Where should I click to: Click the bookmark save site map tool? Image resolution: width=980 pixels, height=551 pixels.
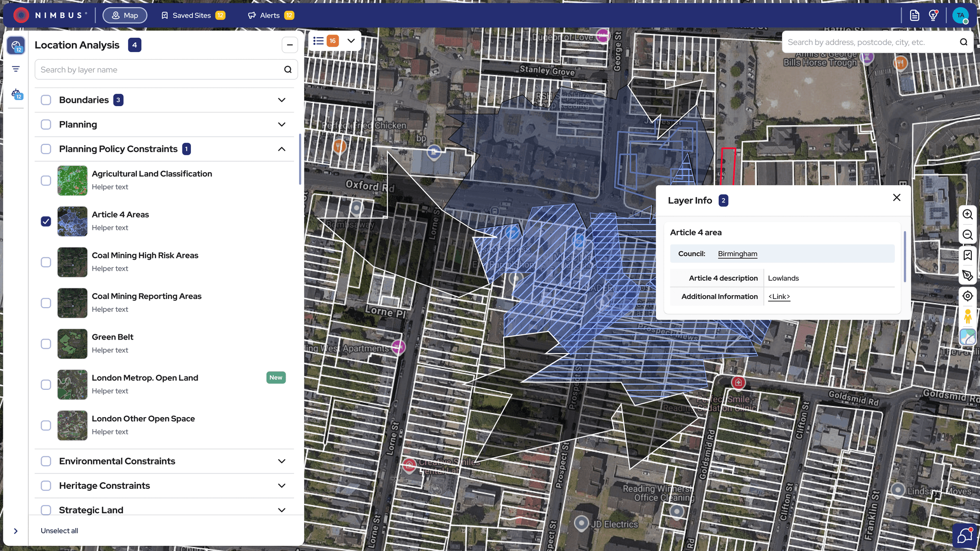[968, 255]
